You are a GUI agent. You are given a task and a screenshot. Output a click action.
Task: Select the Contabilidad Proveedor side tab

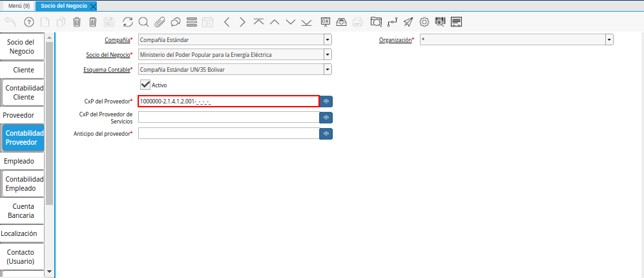(23, 138)
